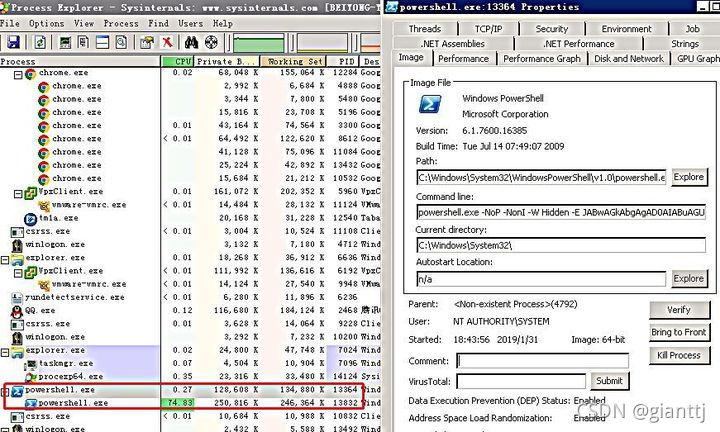
Task: Sort by the Private Bytes column header
Action: (x=227, y=62)
